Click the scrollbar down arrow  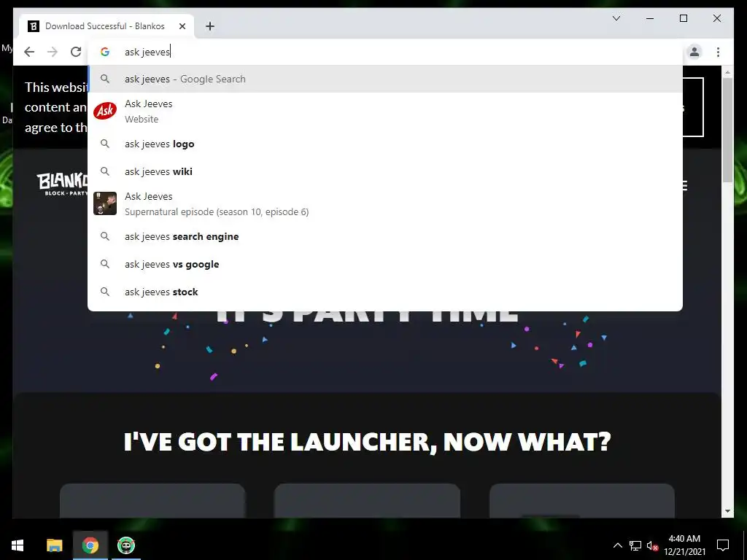click(x=727, y=511)
